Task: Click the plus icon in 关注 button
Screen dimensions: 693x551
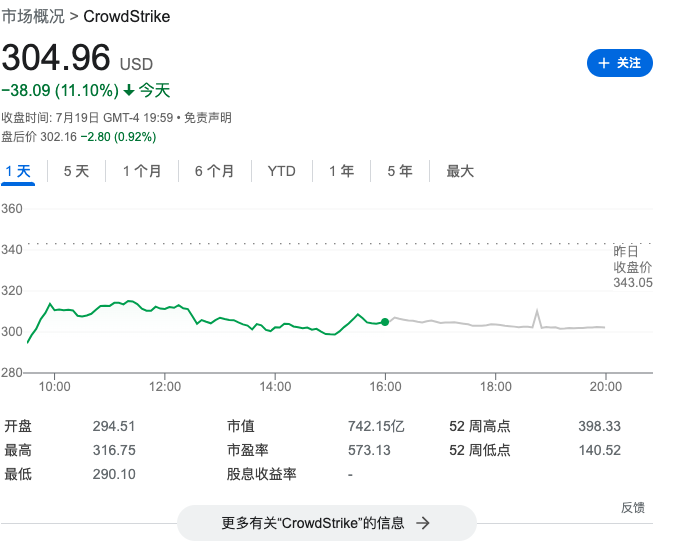Action: click(603, 63)
